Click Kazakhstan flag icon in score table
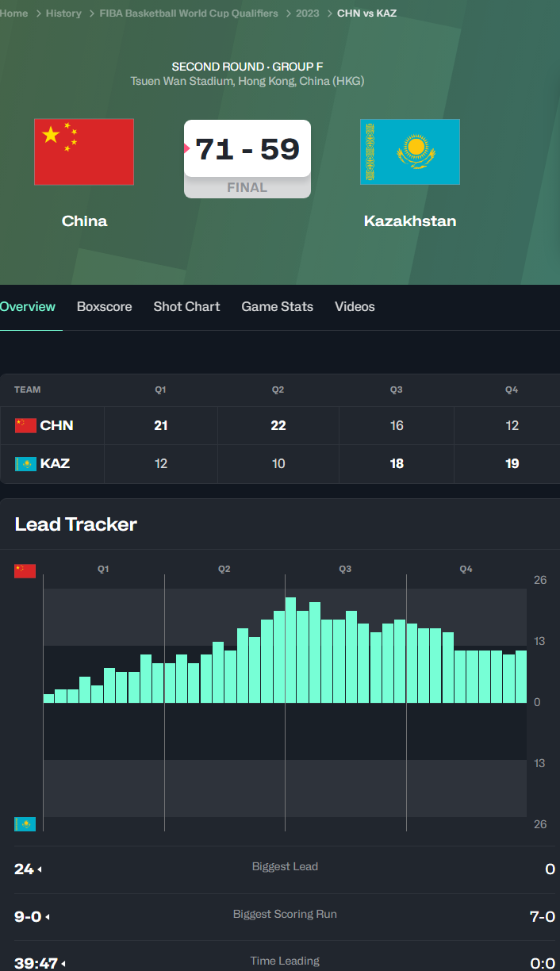This screenshot has width=560, height=971. click(25, 463)
